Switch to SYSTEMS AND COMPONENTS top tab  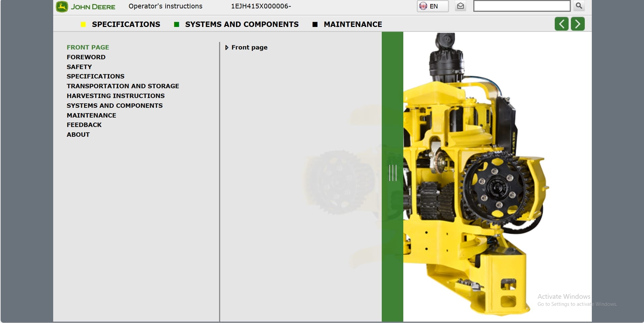(242, 24)
